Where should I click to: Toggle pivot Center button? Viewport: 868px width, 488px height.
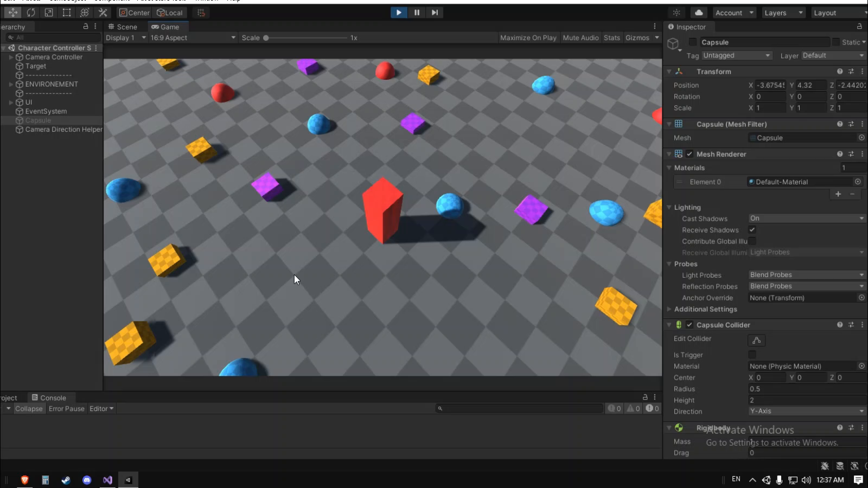pos(135,12)
